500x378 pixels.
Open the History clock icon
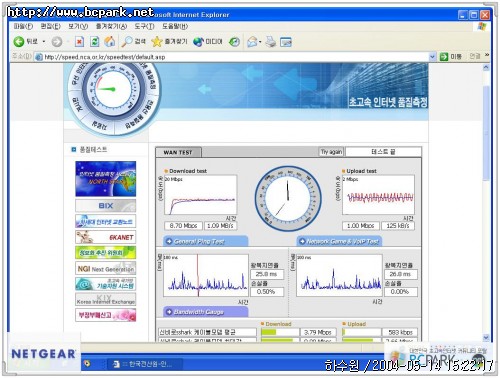(234, 42)
